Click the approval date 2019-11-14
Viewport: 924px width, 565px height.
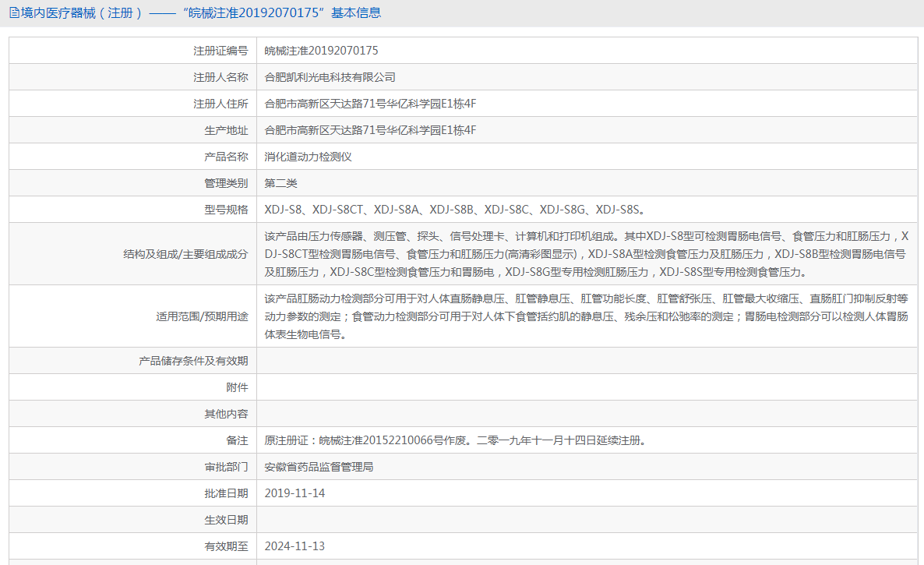coord(294,493)
